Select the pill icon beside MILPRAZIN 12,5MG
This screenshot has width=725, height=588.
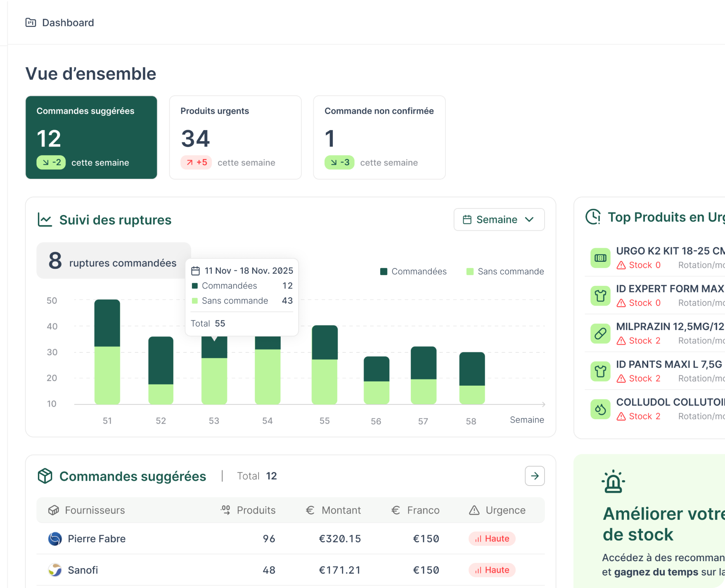[600, 333]
